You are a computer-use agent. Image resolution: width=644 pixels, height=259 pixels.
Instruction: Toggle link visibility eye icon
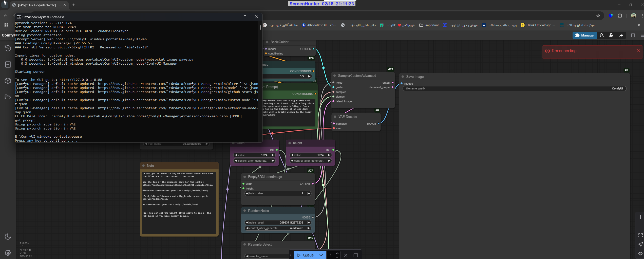[640, 254]
